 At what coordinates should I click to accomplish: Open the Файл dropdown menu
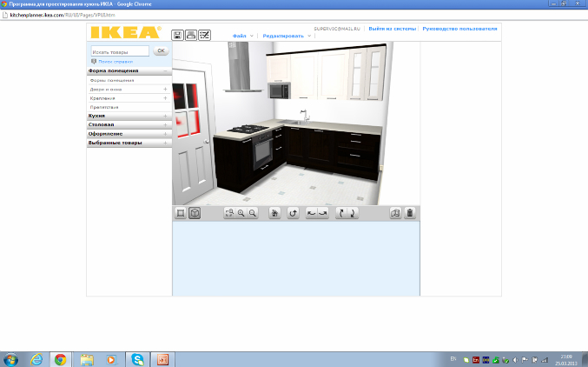242,36
